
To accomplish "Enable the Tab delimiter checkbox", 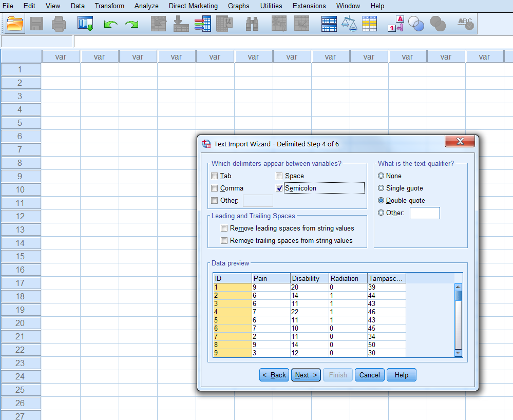I will pos(215,176).
